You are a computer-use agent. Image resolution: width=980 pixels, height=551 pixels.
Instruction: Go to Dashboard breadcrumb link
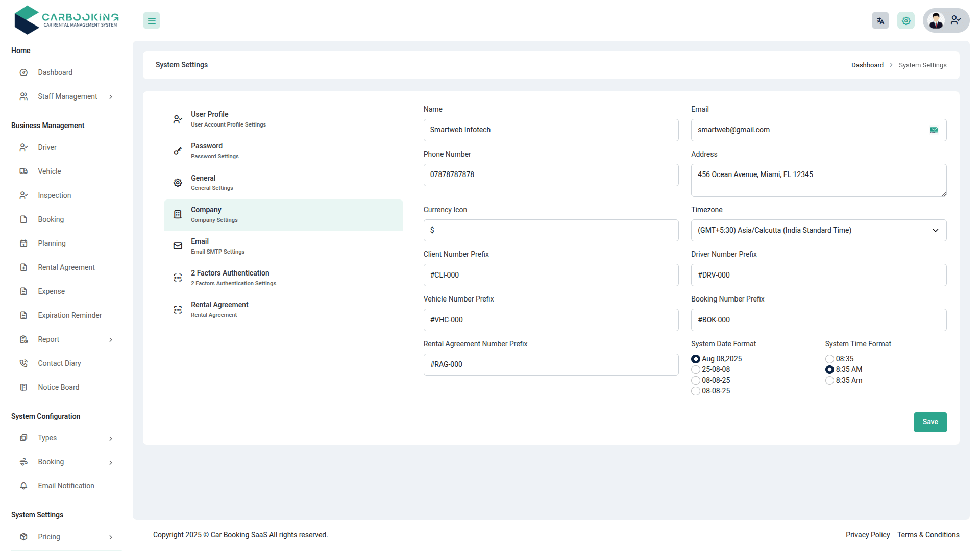point(867,65)
